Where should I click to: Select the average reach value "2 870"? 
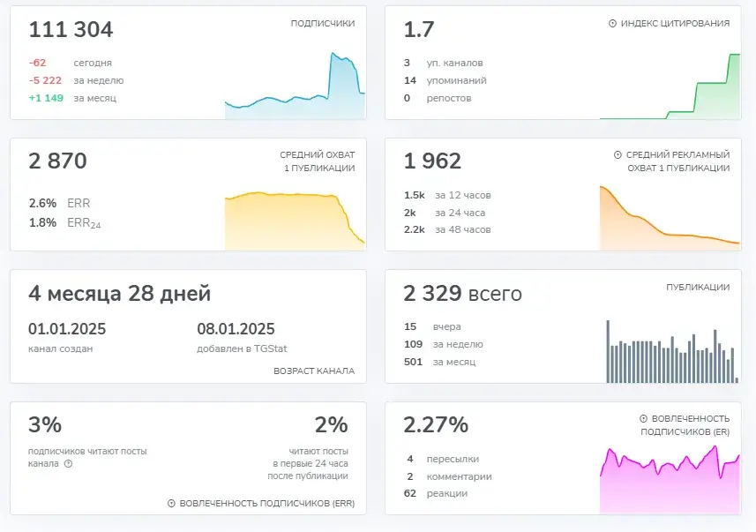click(x=58, y=161)
